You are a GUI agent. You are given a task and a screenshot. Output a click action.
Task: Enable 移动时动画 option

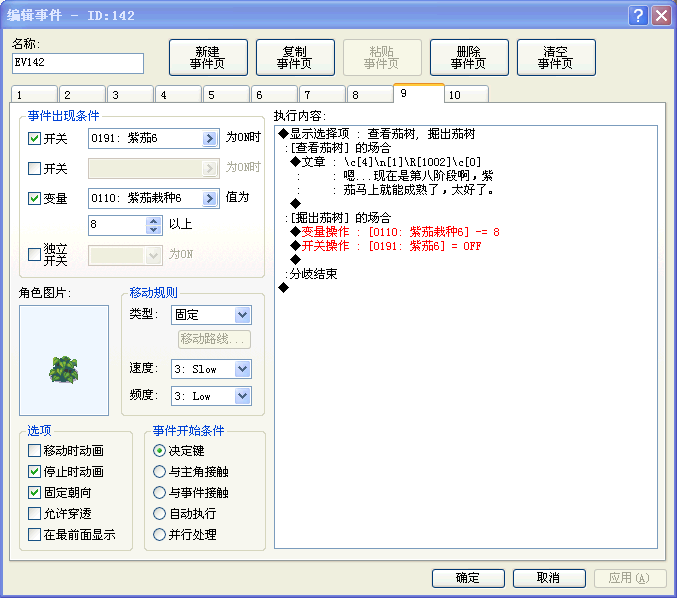point(34,451)
